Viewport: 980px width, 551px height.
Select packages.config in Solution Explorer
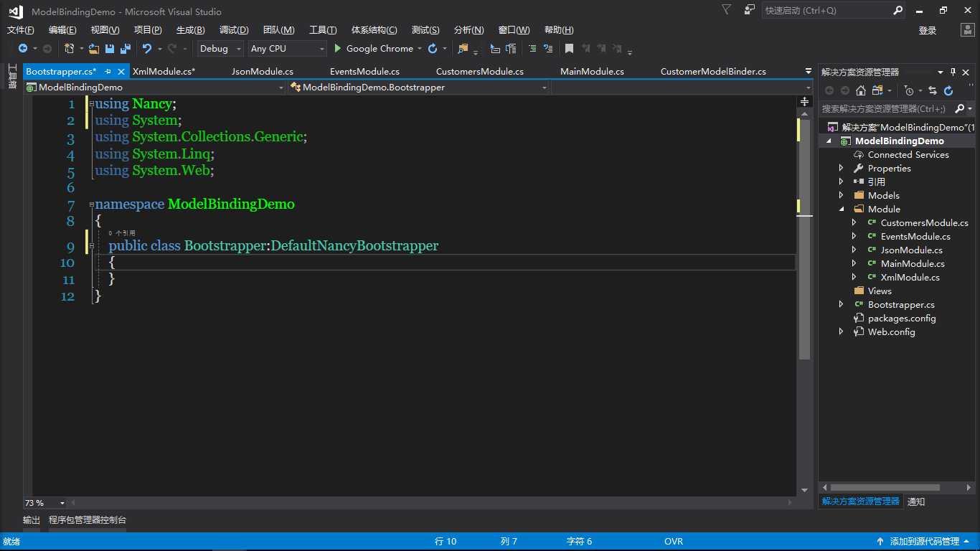pos(902,319)
